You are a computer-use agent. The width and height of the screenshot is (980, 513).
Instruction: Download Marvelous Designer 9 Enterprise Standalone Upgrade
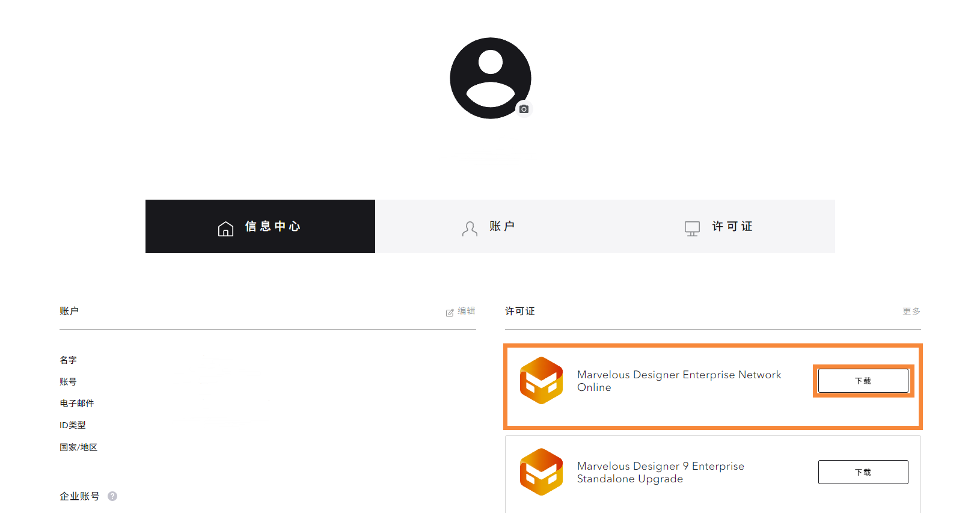(863, 472)
